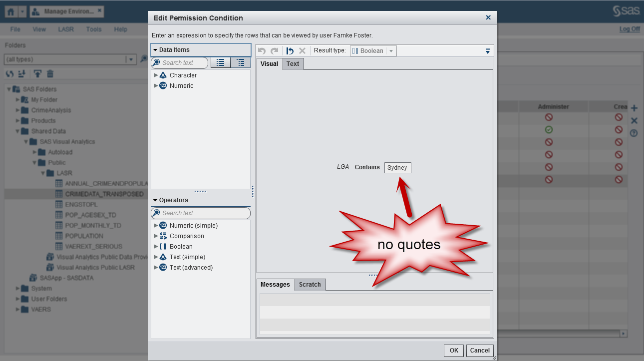
Task: Click the OK button
Action: (x=454, y=351)
